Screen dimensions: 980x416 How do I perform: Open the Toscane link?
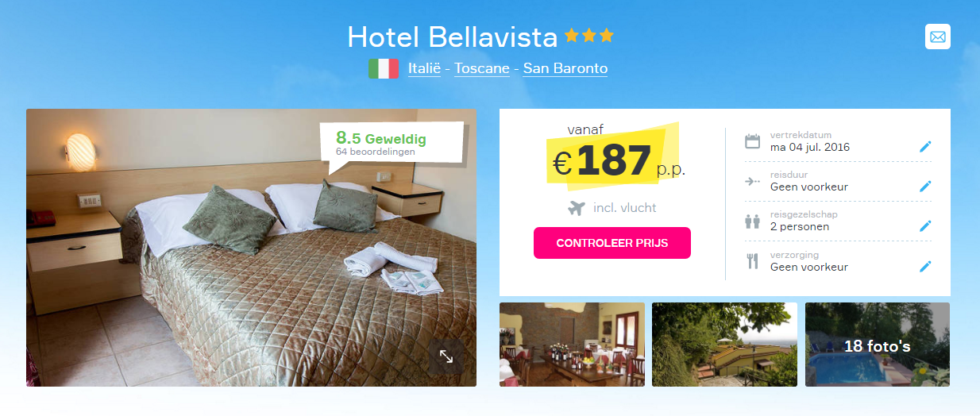point(482,68)
